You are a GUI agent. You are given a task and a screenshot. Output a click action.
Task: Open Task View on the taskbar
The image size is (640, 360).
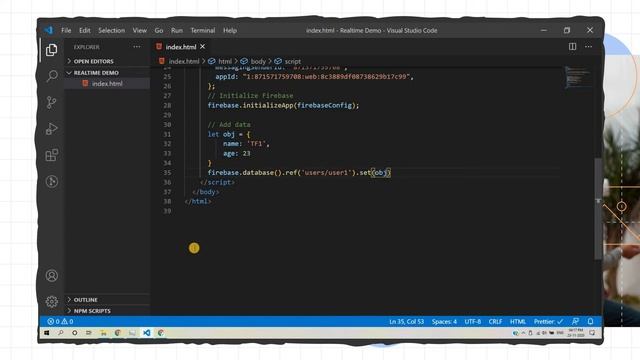89,333
